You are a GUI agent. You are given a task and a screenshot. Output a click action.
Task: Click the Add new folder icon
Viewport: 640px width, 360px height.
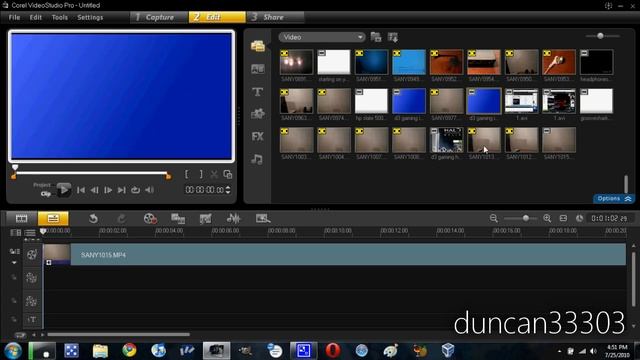click(x=376, y=37)
